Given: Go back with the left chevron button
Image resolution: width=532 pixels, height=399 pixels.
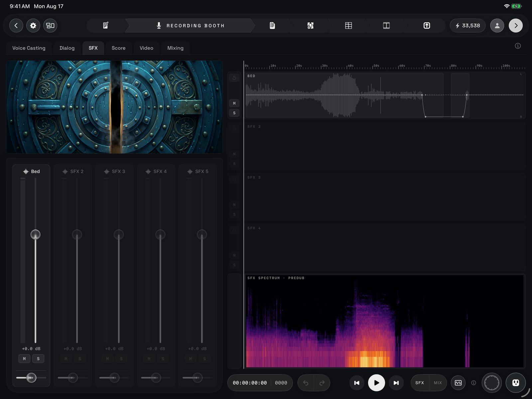Looking at the screenshot, I should pyautogui.click(x=16, y=26).
